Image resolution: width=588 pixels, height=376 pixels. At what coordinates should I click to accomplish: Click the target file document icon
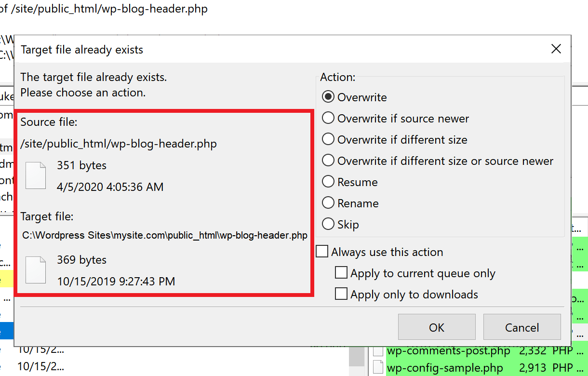coord(36,270)
